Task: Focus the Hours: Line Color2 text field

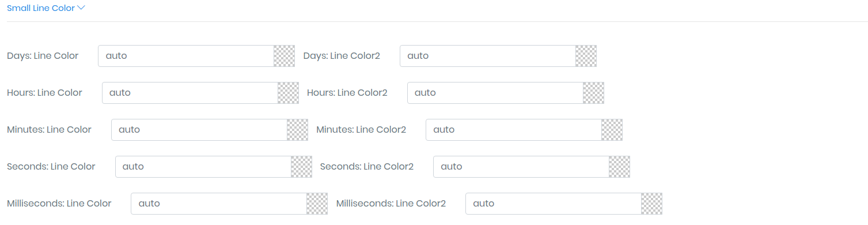Action: click(x=495, y=93)
